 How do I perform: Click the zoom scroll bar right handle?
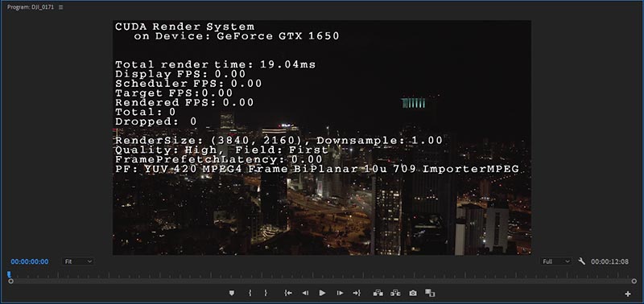pos(634,281)
